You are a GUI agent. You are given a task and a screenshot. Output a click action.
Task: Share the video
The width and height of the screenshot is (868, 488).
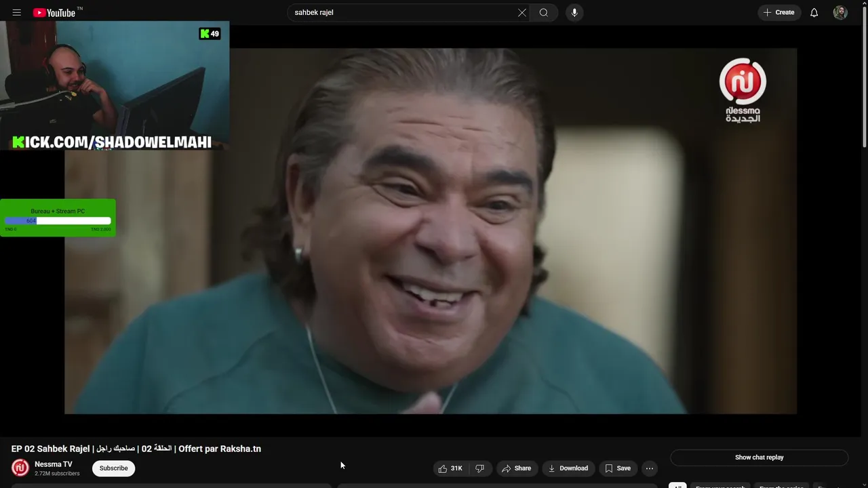[516, 468]
